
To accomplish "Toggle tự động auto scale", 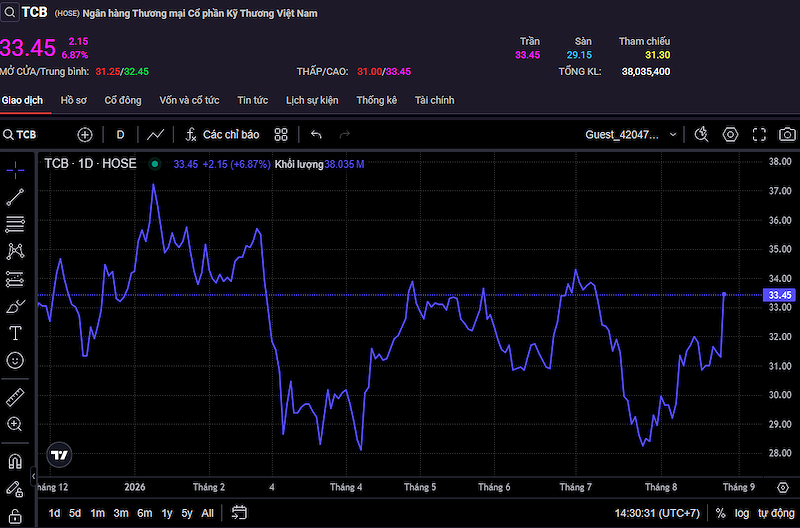I will tap(776, 513).
